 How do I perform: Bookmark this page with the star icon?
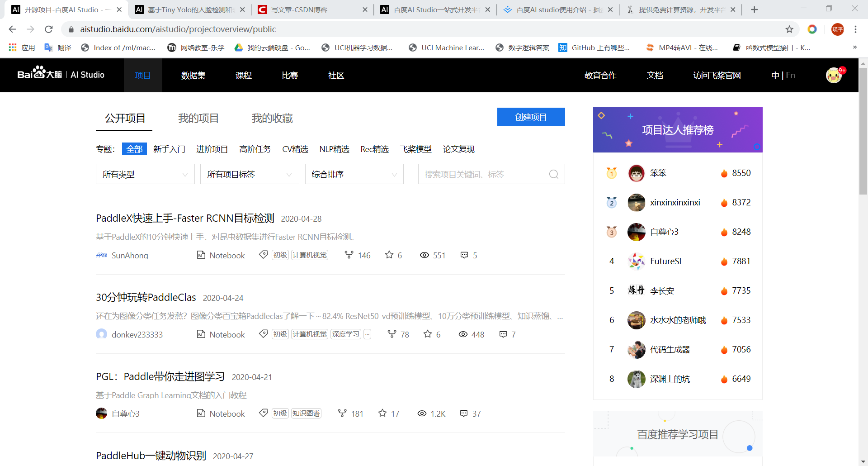789,29
